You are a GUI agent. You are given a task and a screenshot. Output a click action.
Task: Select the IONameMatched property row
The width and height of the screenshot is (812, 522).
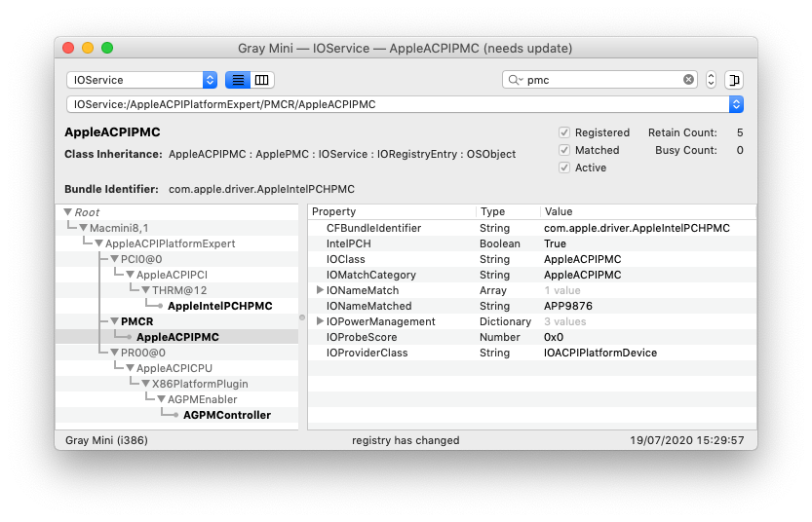tap(532, 306)
